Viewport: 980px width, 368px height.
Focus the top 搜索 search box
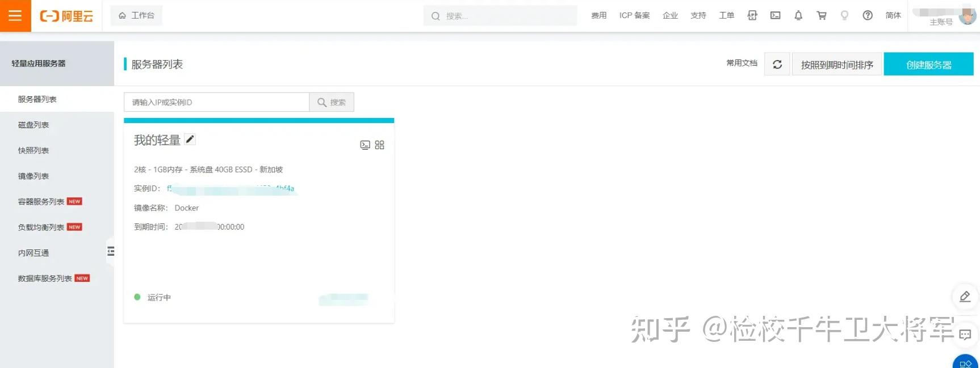tap(500, 16)
